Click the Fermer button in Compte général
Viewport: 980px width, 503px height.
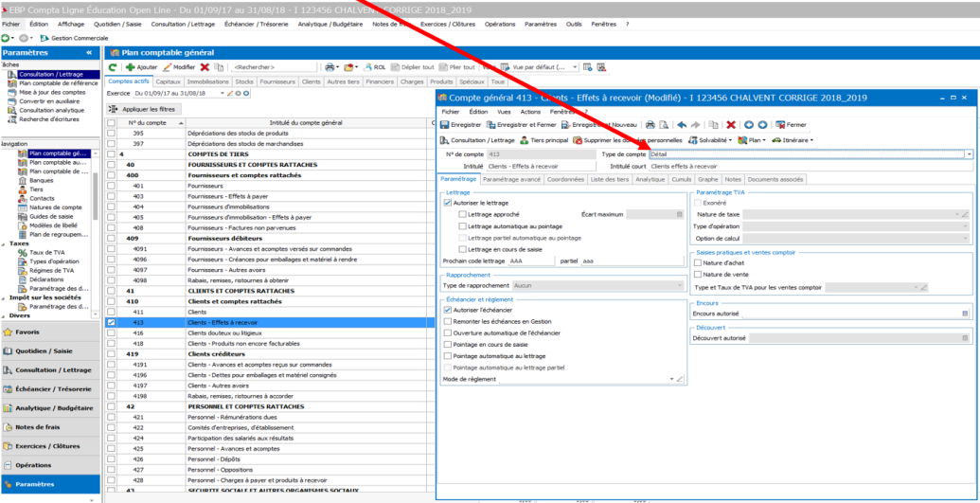[x=791, y=124]
